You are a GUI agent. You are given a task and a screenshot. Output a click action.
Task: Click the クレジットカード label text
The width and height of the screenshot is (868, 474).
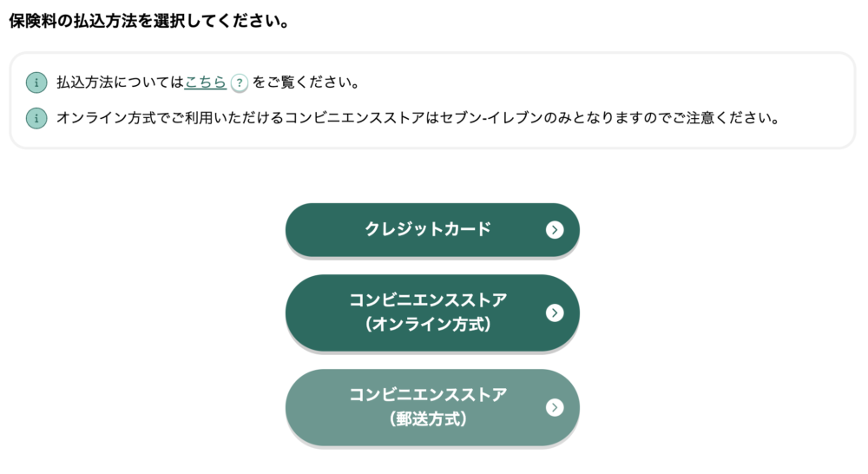428,229
